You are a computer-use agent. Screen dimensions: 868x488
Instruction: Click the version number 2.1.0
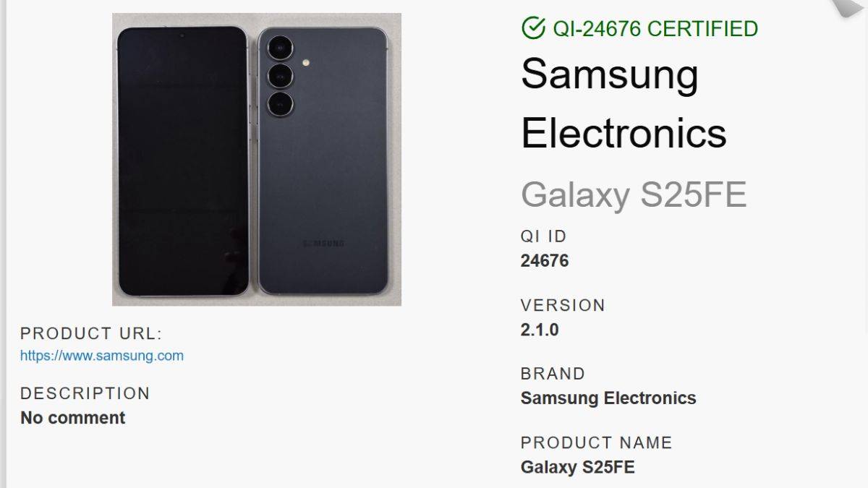540,330
